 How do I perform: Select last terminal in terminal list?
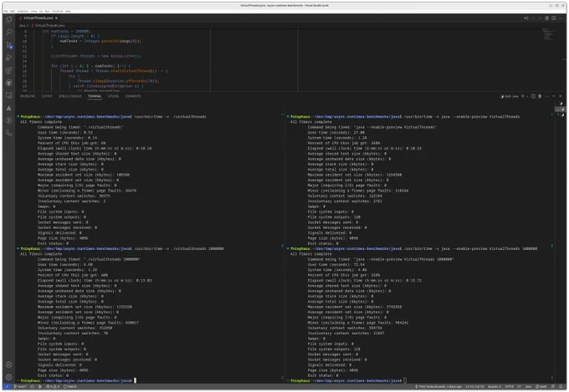click(x=561, y=115)
